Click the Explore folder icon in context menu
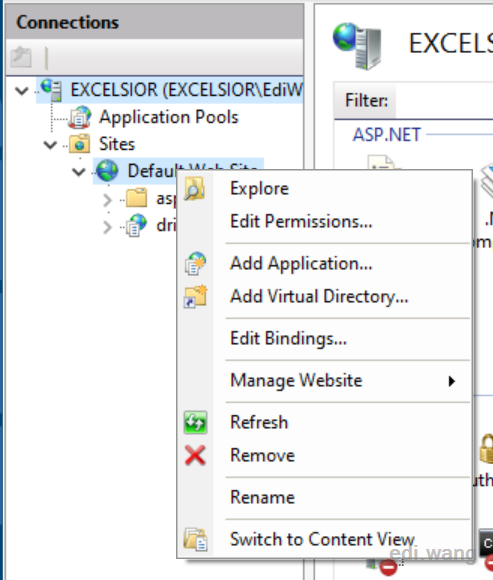Viewport: 493px width, 580px height. click(195, 189)
